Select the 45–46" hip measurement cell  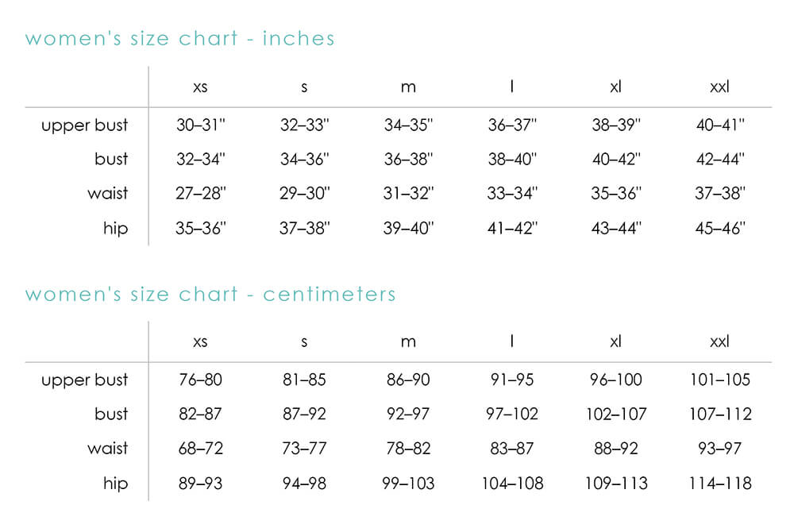(x=720, y=229)
